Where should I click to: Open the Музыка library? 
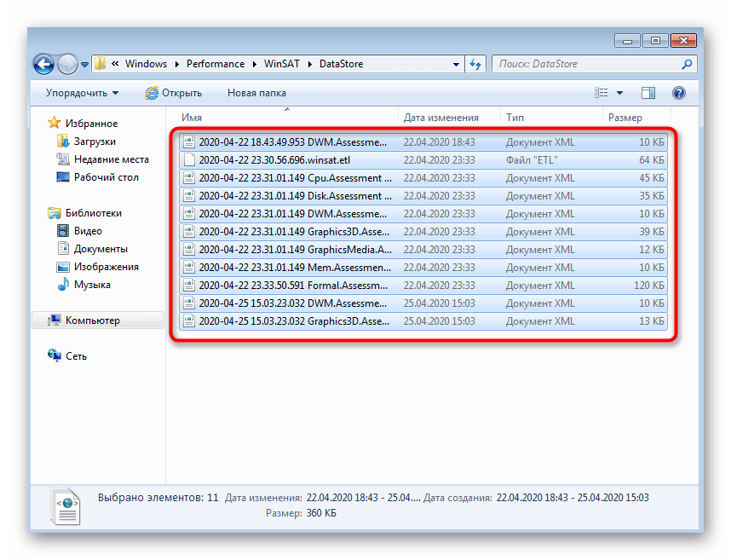click(x=91, y=285)
